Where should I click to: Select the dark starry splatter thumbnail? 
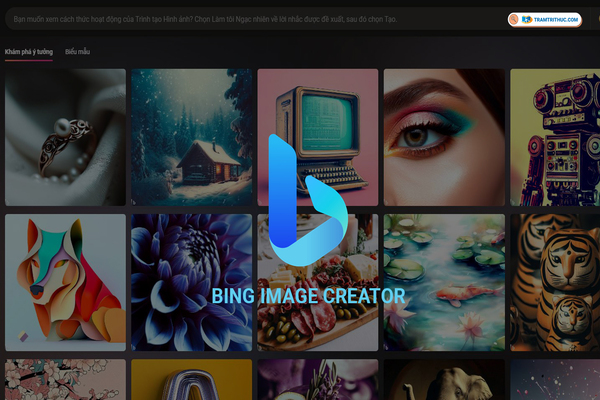(555, 379)
